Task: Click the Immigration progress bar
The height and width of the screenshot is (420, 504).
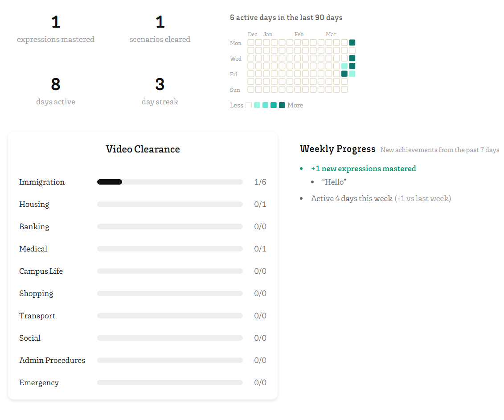Action: (170, 182)
